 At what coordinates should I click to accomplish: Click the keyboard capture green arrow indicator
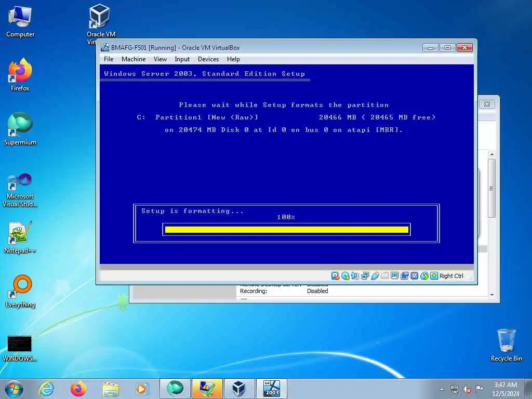(x=434, y=276)
